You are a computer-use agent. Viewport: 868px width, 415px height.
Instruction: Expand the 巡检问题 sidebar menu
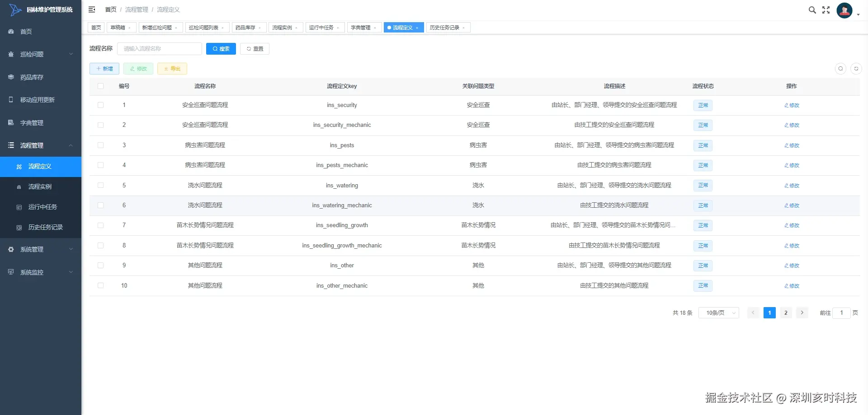pos(41,54)
